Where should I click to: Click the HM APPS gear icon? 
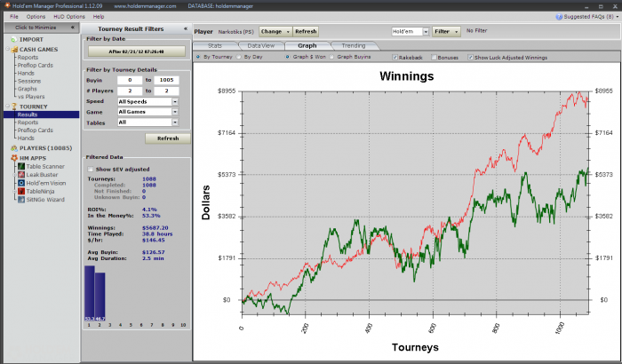[x=14, y=158]
